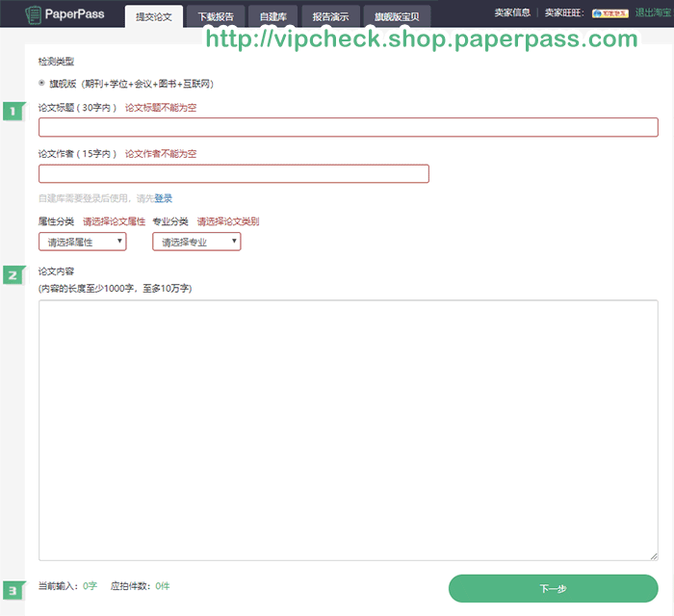Switch to the 下载报告 tab

[x=216, y=16]
